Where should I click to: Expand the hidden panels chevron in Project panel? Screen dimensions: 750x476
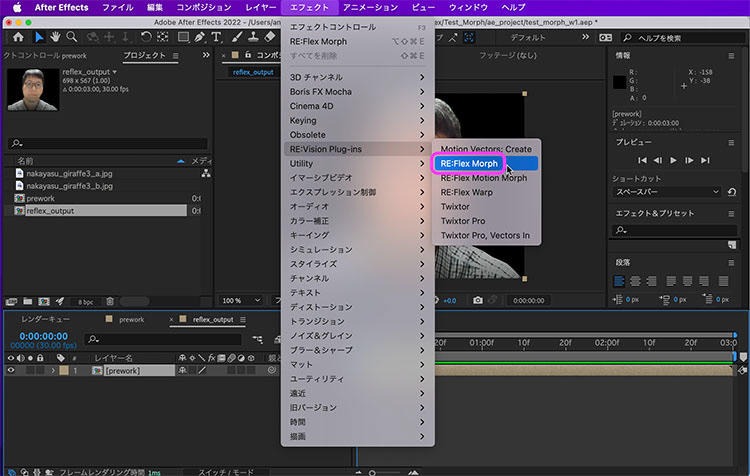pyautogui.click(x=206, y=55)
